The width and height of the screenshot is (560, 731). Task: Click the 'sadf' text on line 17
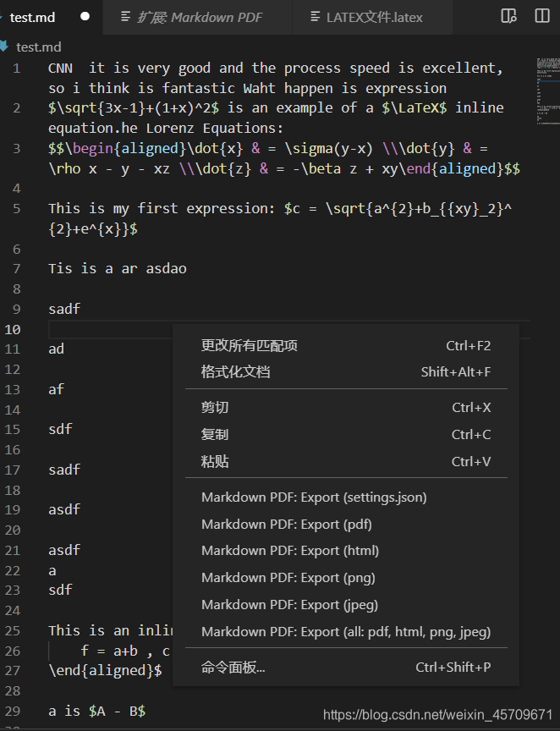64,470
